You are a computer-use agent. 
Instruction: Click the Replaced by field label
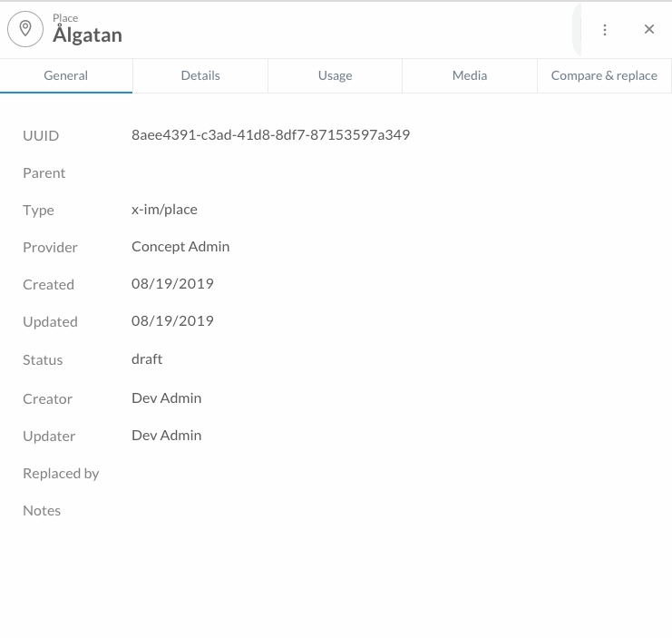(x=61, y=473)
